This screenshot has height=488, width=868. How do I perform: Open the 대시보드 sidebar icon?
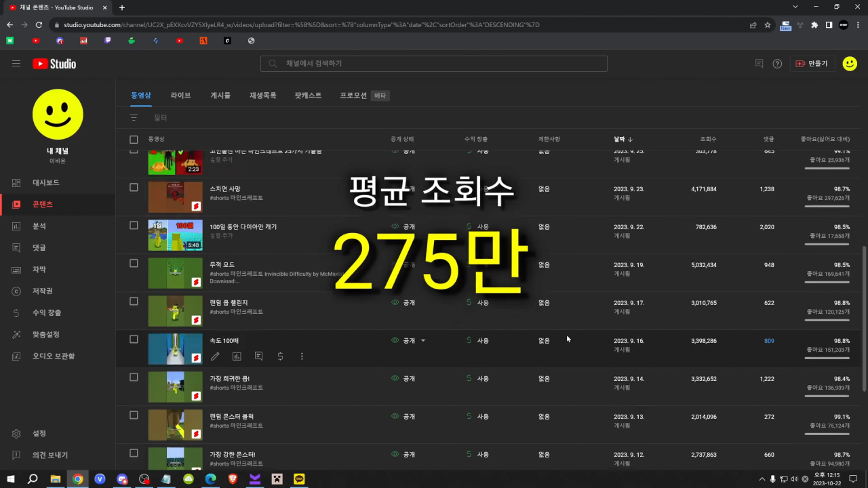tap(16, 182)
